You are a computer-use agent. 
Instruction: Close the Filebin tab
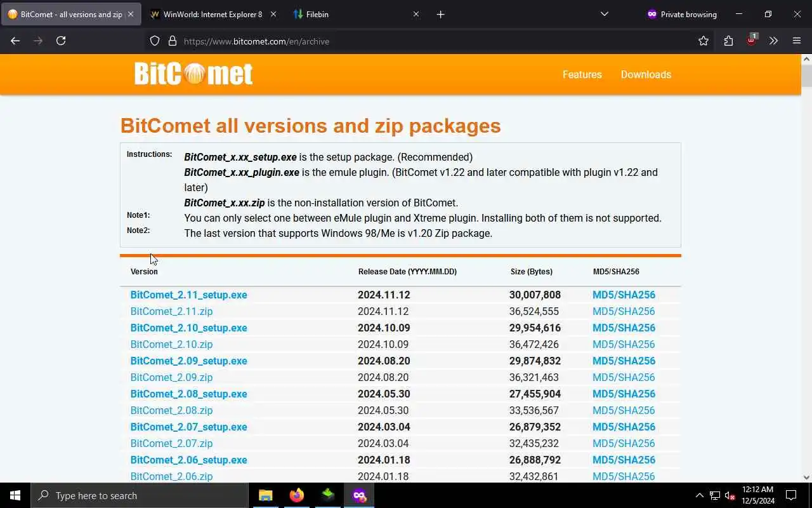coord(416,14)
